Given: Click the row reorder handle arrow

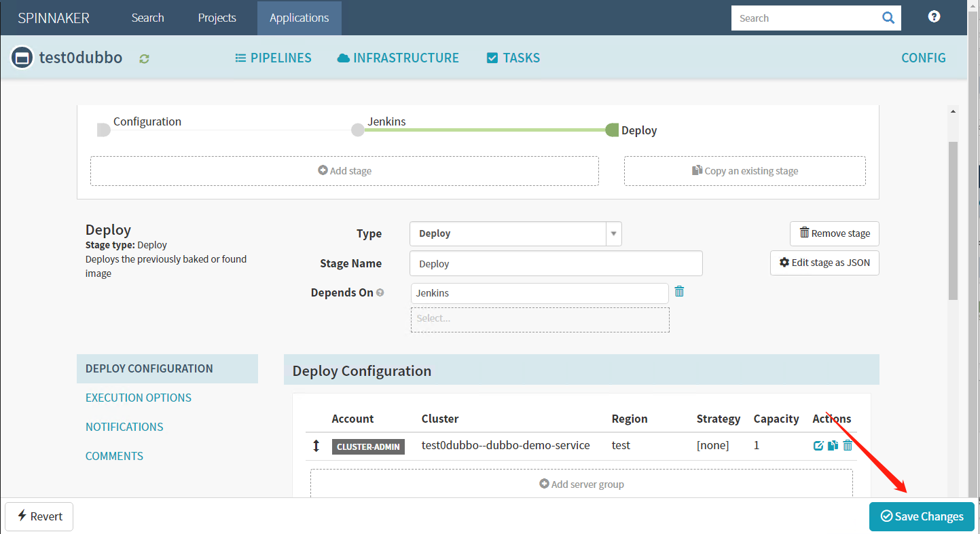Looking at the screenshot, I should click(316, 446).
